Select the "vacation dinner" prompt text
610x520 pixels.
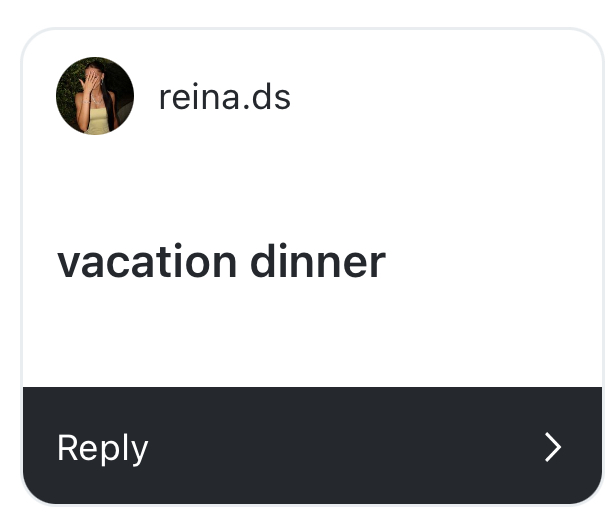tap(221, 262)
